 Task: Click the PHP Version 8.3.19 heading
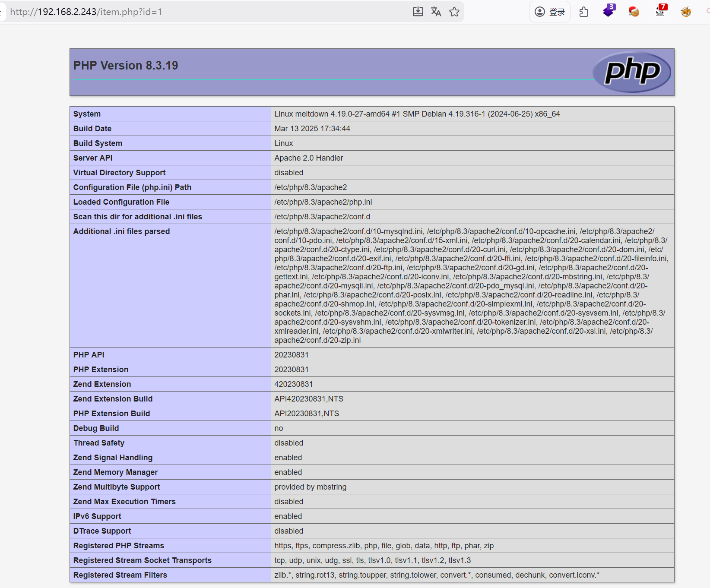(126, 66)
